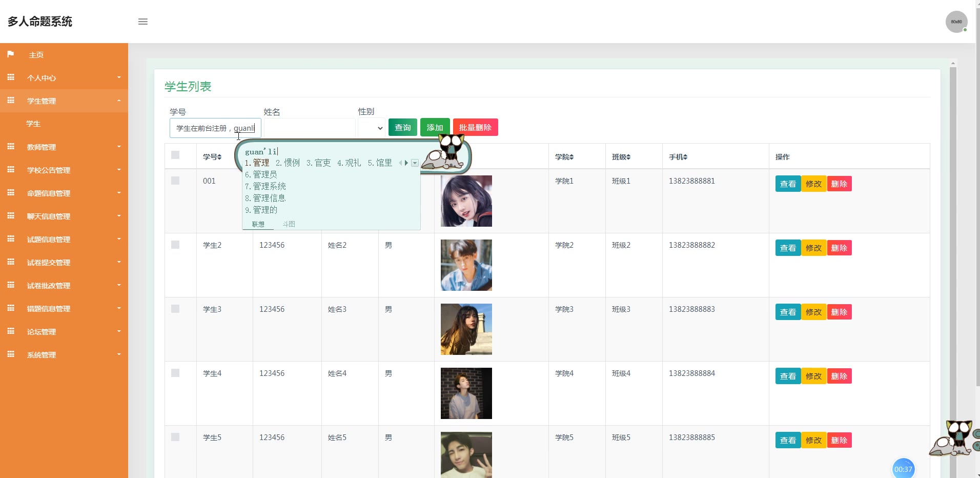Collapse the IME candidate list toggle arrow
Image resolution: width=980 pixels, height=478 pixels.
pos(415,163)
